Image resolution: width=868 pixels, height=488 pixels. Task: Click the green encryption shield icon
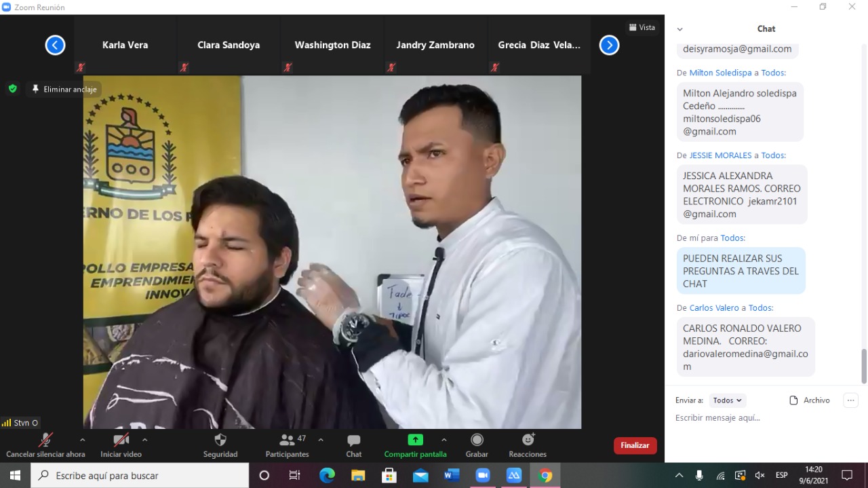tap(12, 89)
